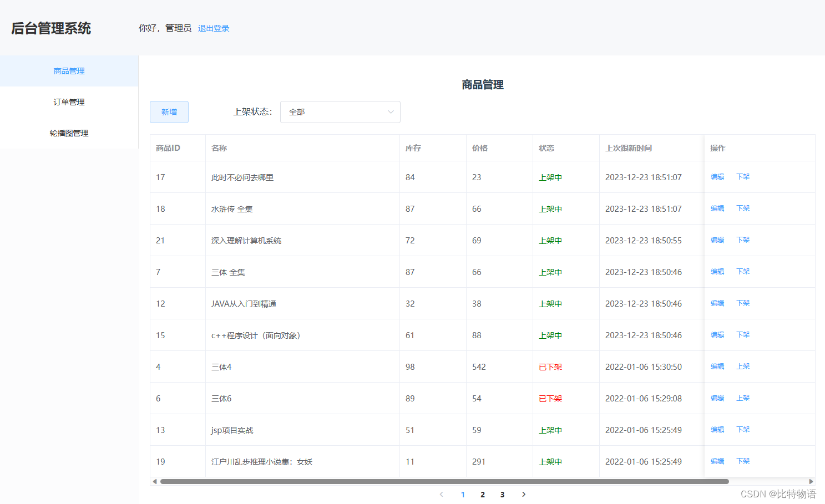825x504 pixels.
Task: Click timestamp 2023-12-23 18:50:55
Action: tap(644, 241)
